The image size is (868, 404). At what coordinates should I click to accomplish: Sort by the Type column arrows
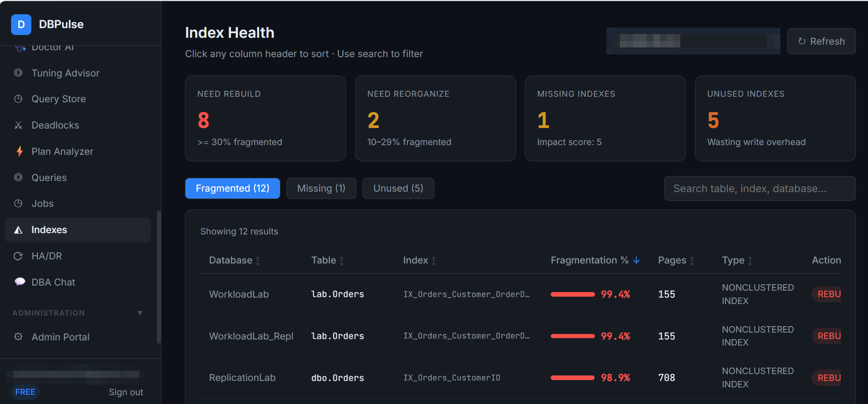pyautogui.click(x=750, y=261)
